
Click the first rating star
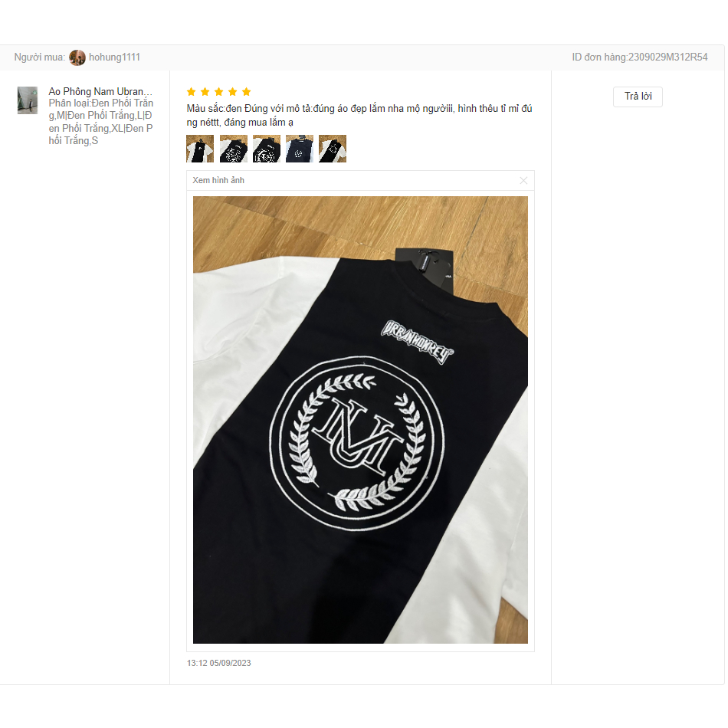[x=192, y=92]
